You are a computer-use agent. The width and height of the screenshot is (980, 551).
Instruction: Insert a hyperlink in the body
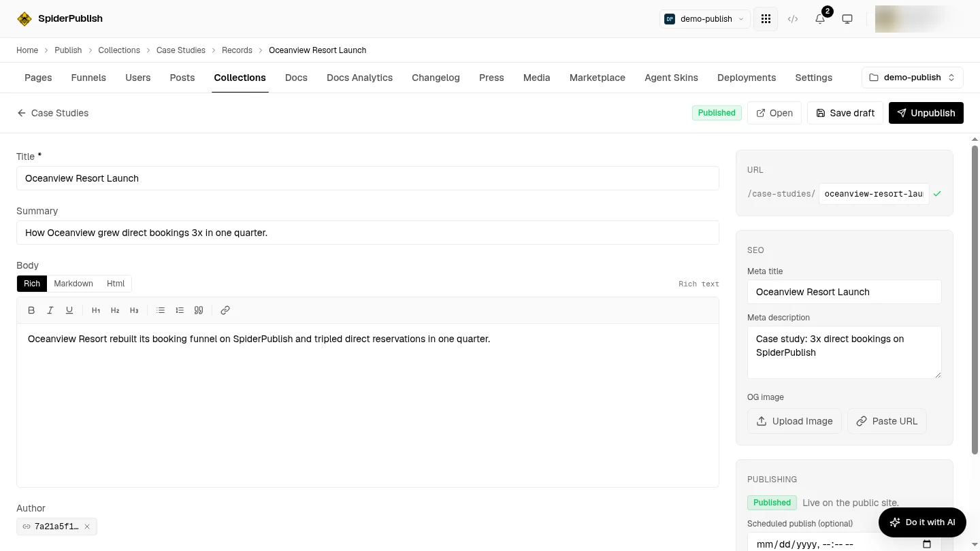[x=225, y=310]
